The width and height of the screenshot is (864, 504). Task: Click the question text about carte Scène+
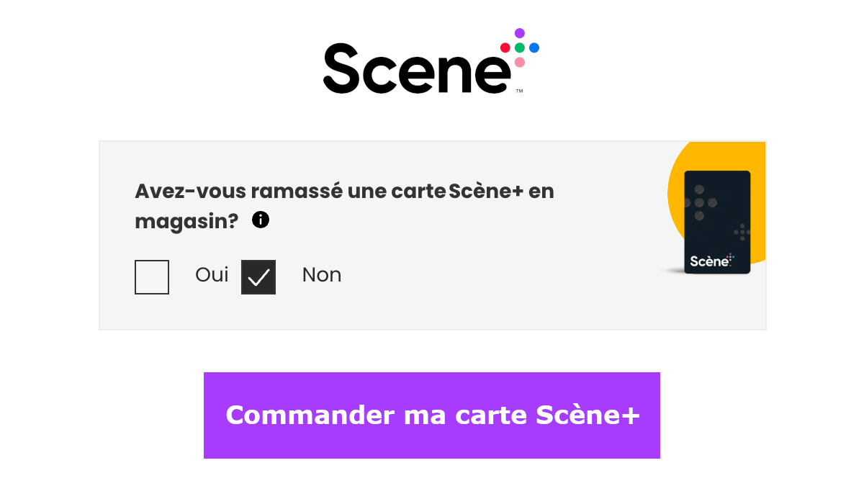coord(344,191)
